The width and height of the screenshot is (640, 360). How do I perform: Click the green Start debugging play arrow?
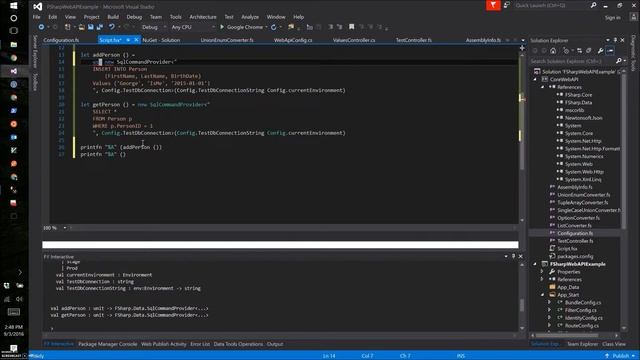[x=222, y=27]
